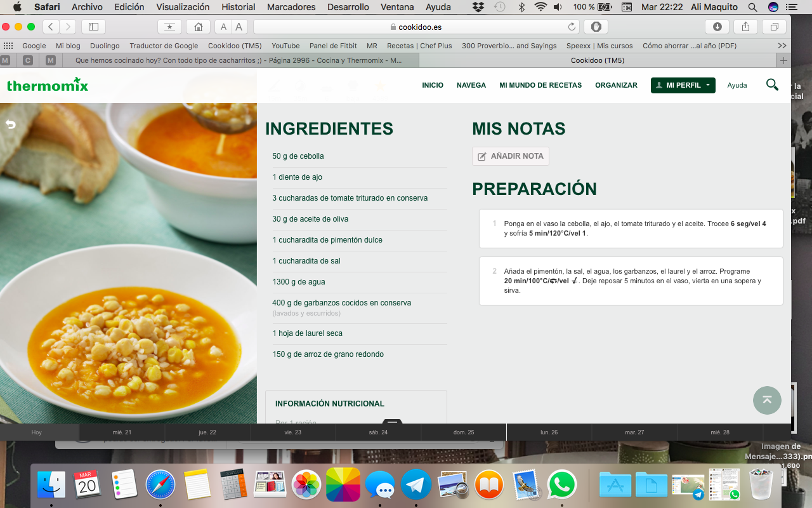
Task: Open iBooks from the Dock
Action: [488, 485]
